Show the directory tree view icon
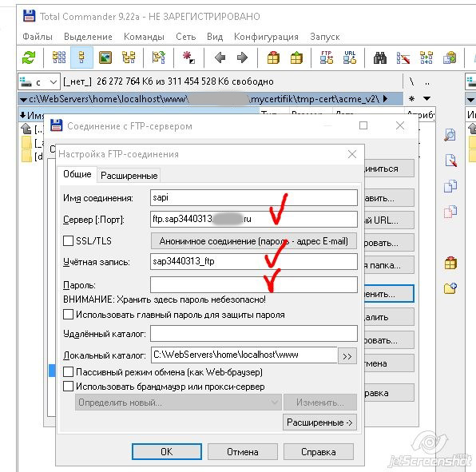The height and width of the screenshot is (472, 476). pos(129,57)
